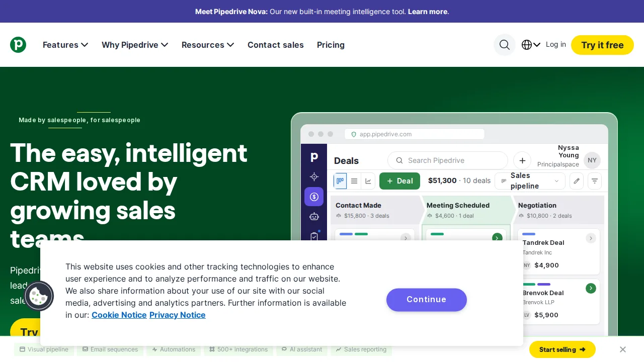Image resolution: width=644 pixels, height=362 pixels.
Task: Follow the Learn more link in banner
Action: tap(428, 11)
